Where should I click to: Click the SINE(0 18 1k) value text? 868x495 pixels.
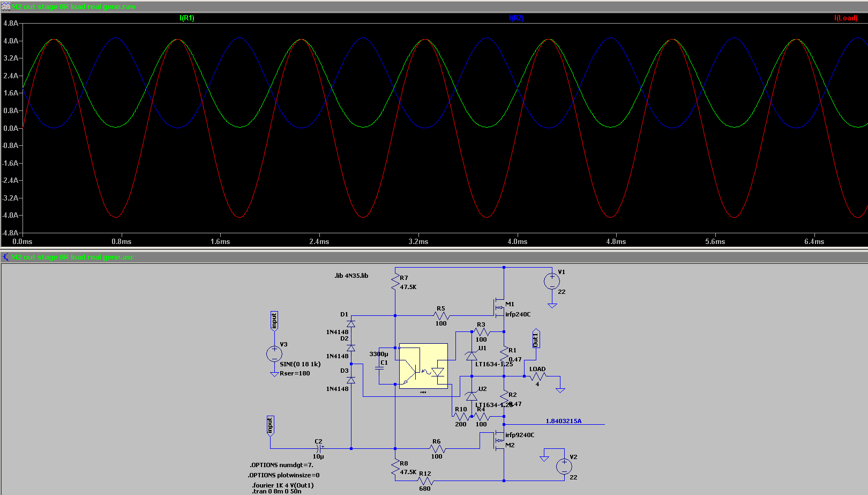(300, 364)
